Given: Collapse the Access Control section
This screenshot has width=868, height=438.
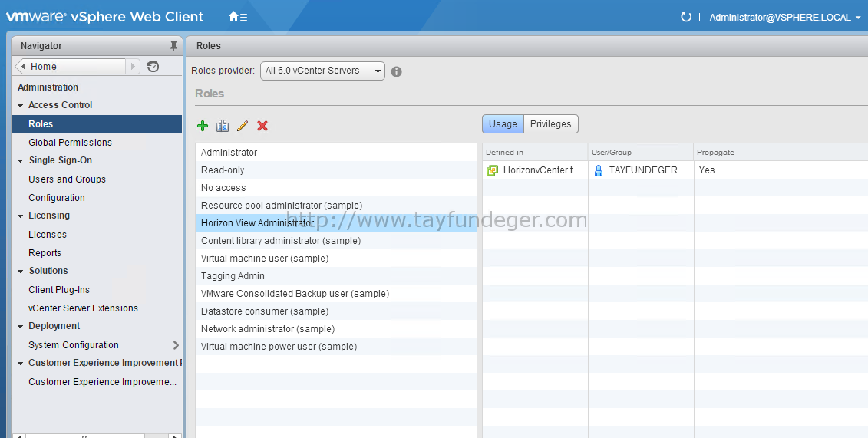Looking at the screenshot, I should pyautogui.click(x=21, y=105).
